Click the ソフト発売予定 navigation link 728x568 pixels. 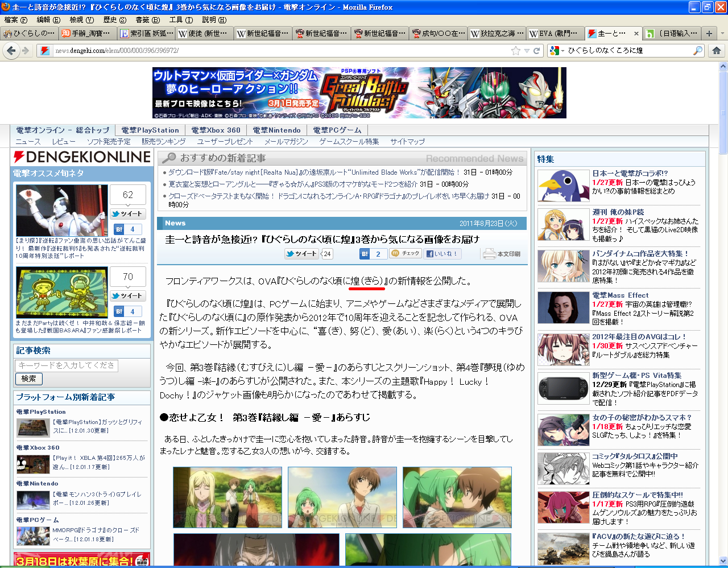(x=109, y=142)
